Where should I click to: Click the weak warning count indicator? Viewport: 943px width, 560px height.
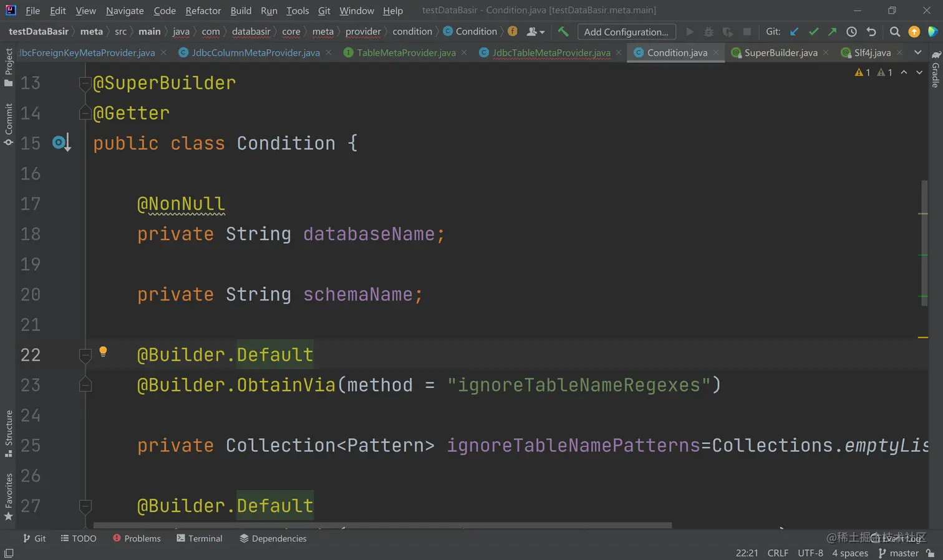pos(884,72)
